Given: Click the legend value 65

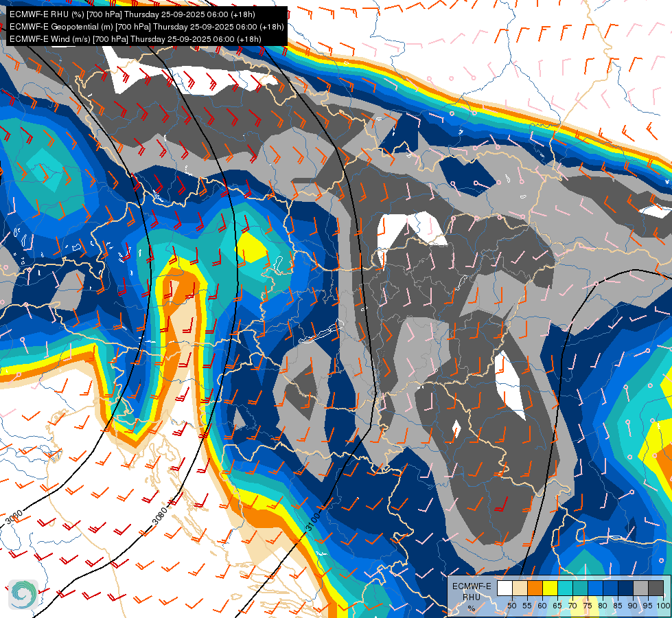Looking at the screenshot, I should pyautogui.click(x=557, y=606).
